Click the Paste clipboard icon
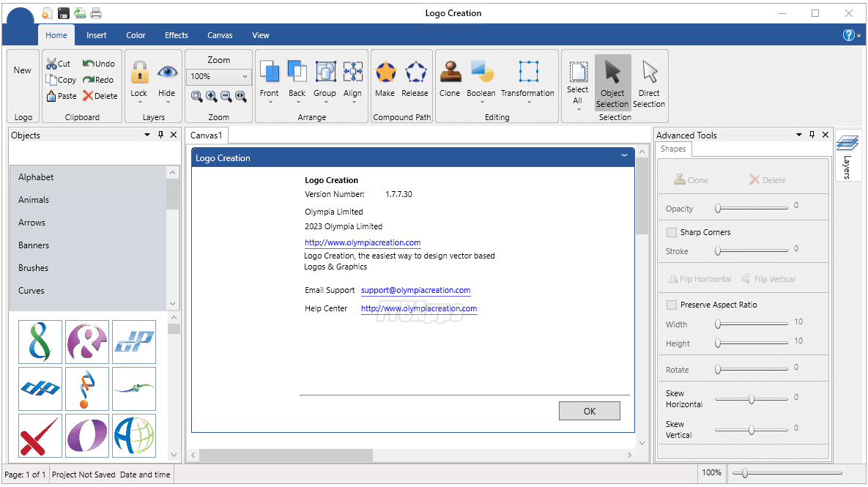 (x=51, y=96)
